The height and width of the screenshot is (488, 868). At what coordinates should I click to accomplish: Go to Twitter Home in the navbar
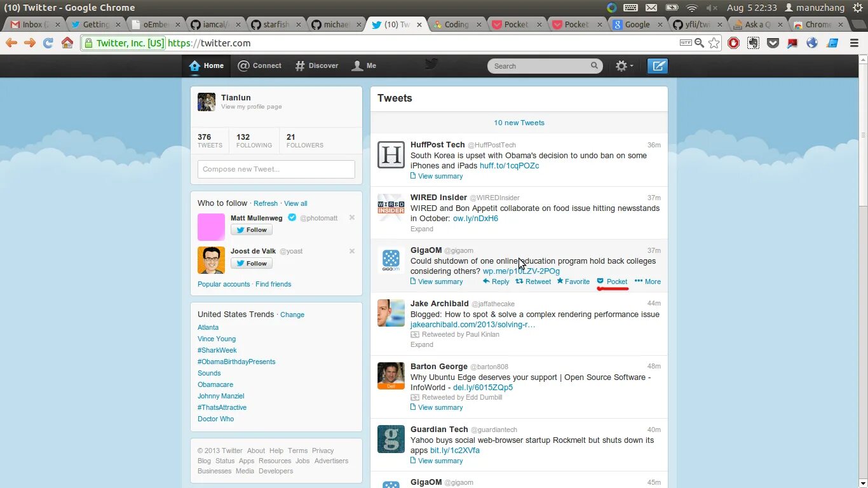point(207,65)
